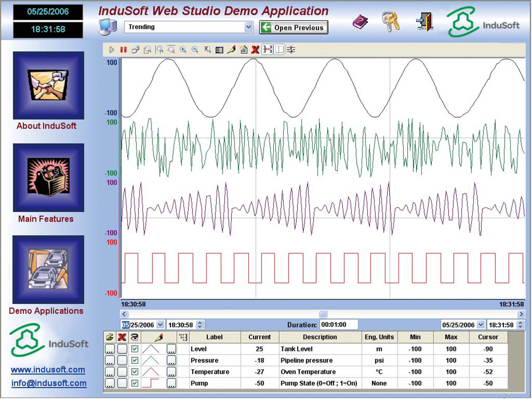Open Demo Applications car tile
Screen dimensions: 532x399
point(48,270)
